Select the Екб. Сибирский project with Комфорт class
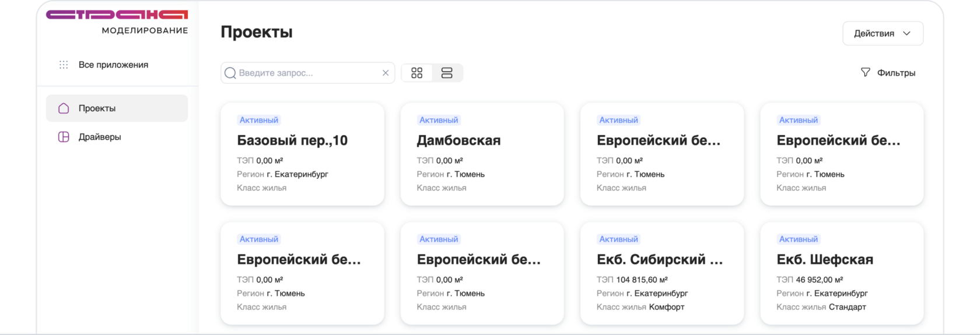This screenshot has width=980, height=335. pyautogui.click(x=662, y=273)
